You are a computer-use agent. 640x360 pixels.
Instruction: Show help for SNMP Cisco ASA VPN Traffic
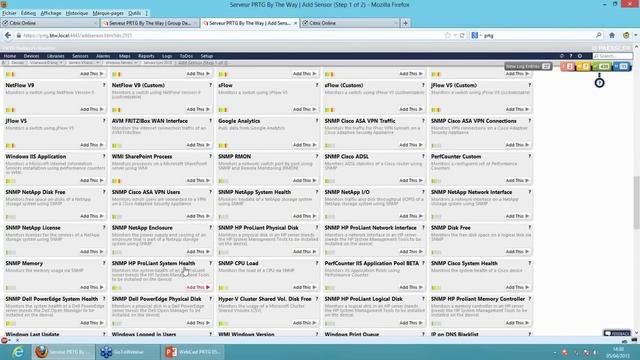(x=423, y=121)
